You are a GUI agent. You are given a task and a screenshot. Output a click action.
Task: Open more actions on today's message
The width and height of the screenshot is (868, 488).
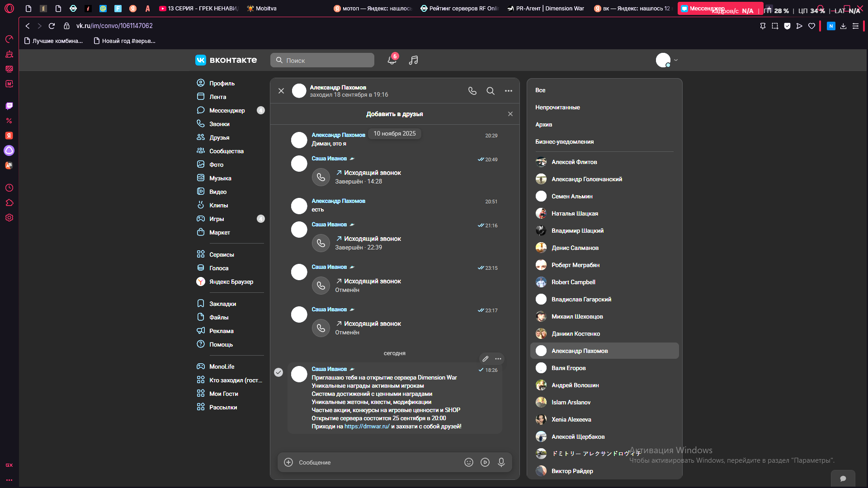[498, 359]
